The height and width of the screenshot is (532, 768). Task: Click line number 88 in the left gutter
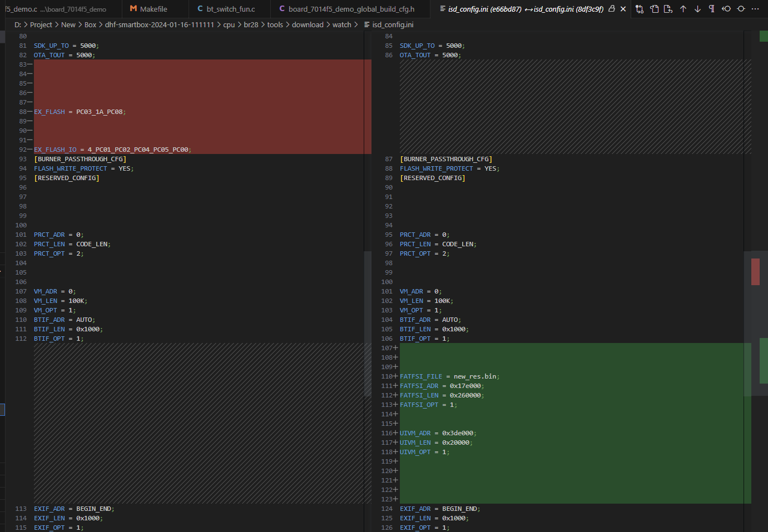pos(23,112)
